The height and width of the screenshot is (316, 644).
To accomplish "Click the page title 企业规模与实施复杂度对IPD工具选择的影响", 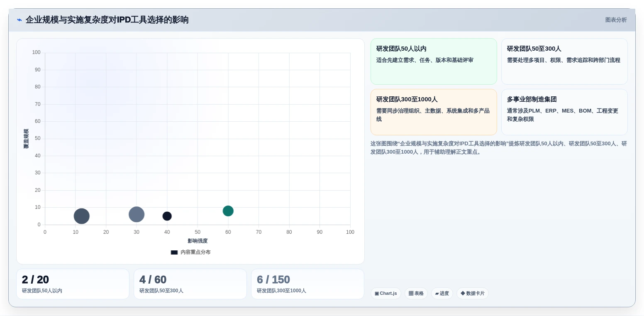I will (x=107, y=20).
